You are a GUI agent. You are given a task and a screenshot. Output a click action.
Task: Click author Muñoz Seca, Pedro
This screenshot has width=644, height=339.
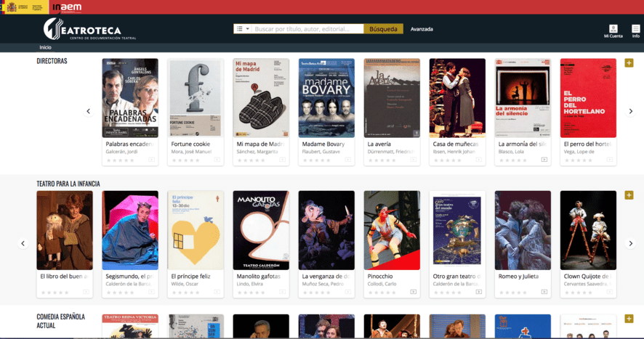pyautogui.click(x=323, y=284)
